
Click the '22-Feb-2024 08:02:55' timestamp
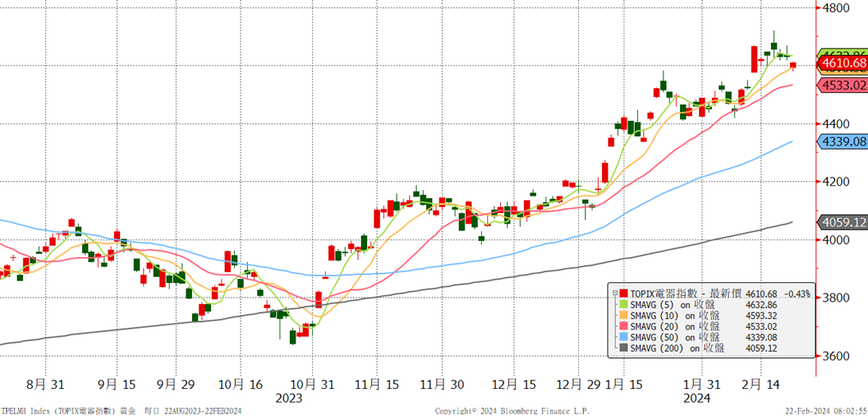tap(827, 411)
